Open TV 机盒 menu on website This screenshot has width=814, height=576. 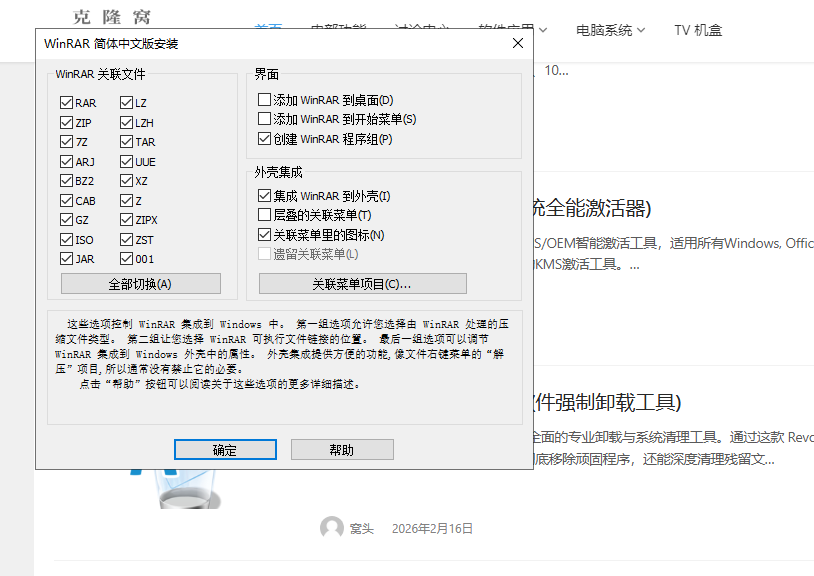click(698, 30)
